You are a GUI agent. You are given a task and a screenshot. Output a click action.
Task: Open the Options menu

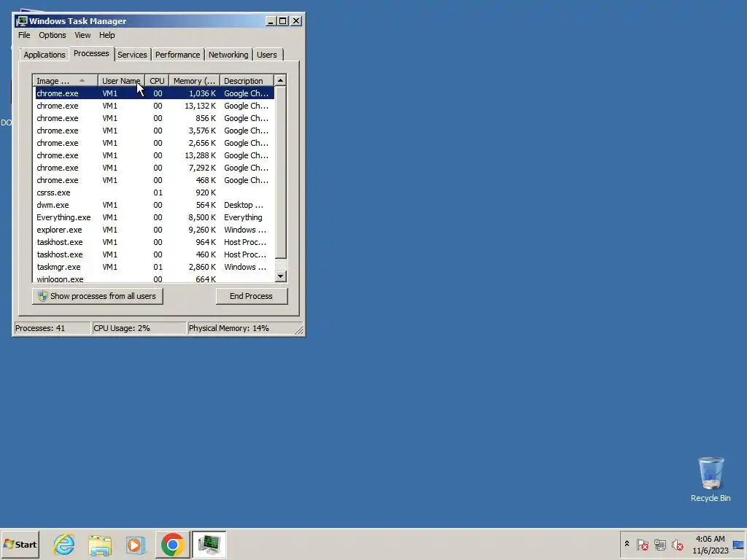tap(53, 35)
